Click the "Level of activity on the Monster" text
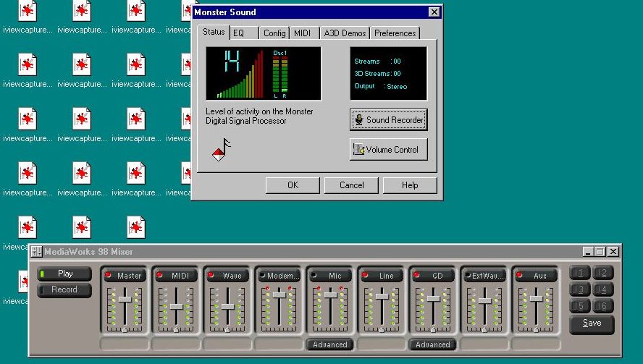 pos(259,111)
